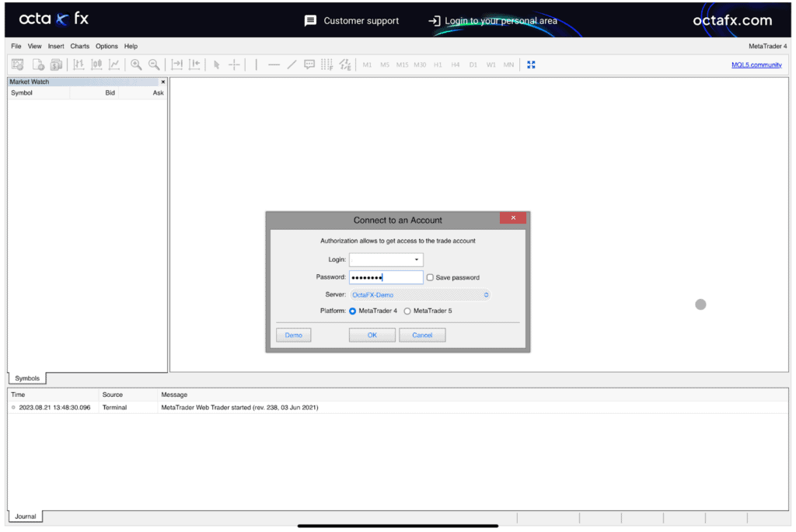Choose the MetaTrader 5 platform radio
Image resolution: width=796 pixels, height=532 pixels.
pyautogui.click(x=407, y=311)
